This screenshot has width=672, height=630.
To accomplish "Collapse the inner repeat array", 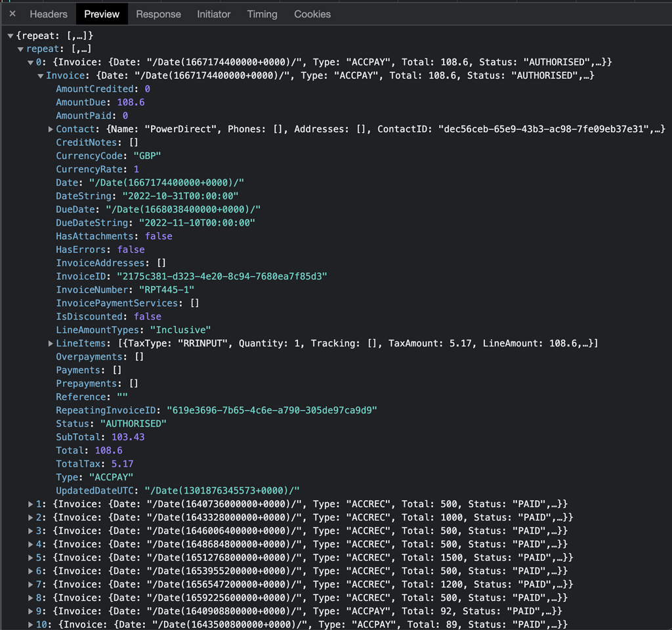I will click(x=22, y=49).
